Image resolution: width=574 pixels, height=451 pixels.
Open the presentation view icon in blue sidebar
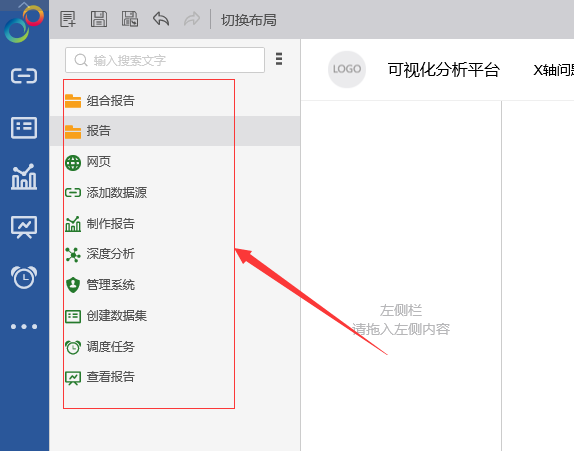coord(24,227)
